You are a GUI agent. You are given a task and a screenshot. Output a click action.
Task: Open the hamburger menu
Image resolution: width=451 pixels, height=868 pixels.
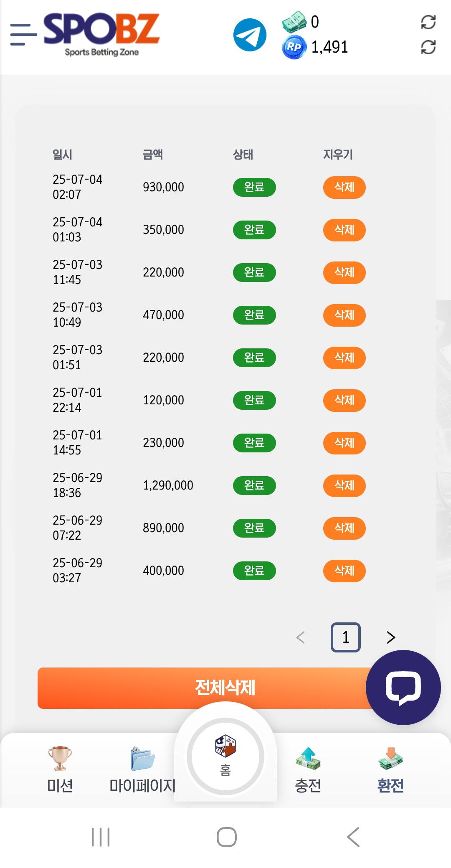pyautogui.click(x=23, y=34)
